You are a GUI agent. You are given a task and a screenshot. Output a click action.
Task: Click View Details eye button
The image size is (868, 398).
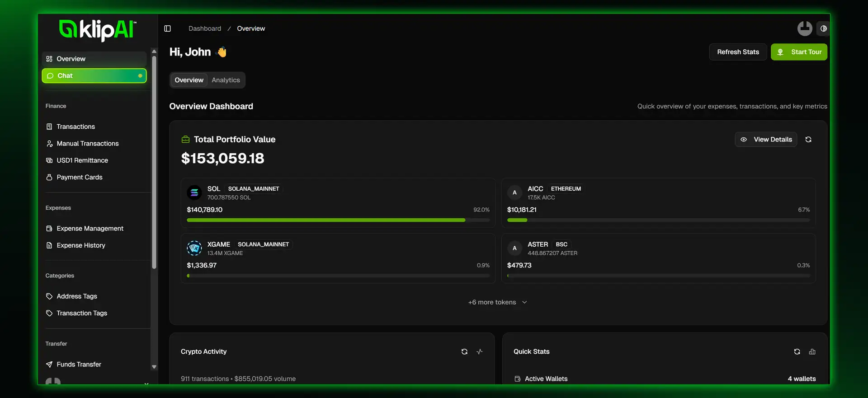click(x=766, y=140)
